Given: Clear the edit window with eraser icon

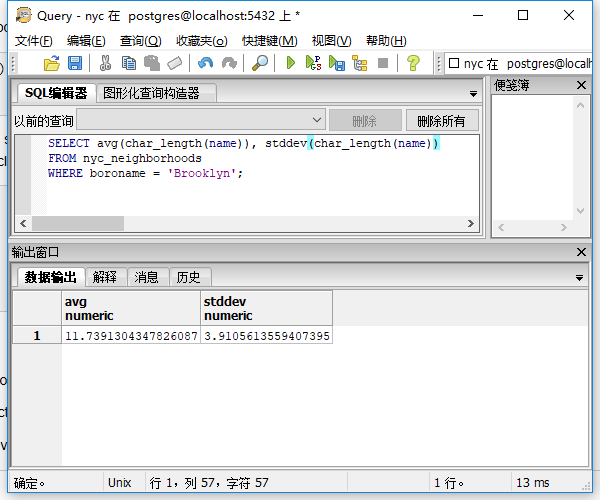Looking at the screenshot, I should pos(175,63).
